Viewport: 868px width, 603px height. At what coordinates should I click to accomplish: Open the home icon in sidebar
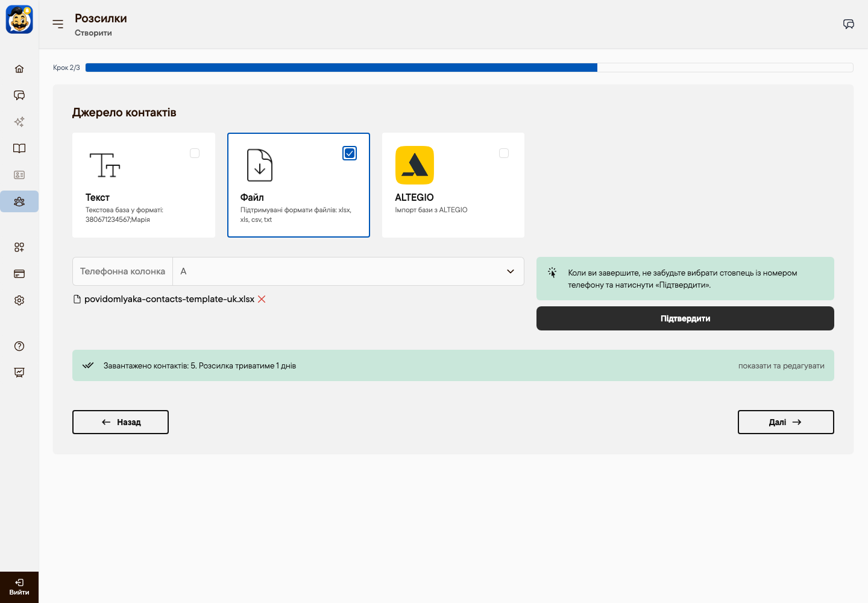tap(19, 69)
